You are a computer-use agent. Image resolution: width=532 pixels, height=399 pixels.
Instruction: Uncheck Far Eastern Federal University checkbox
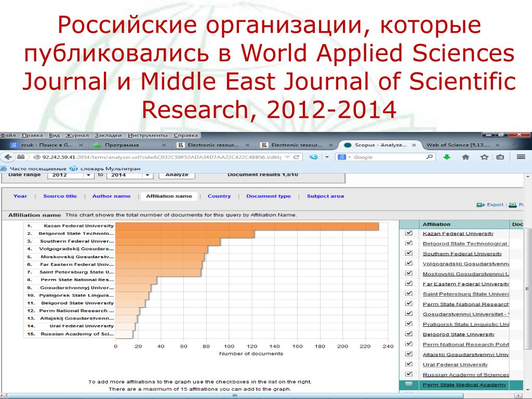pyautogui.click(x=409, y=283)
